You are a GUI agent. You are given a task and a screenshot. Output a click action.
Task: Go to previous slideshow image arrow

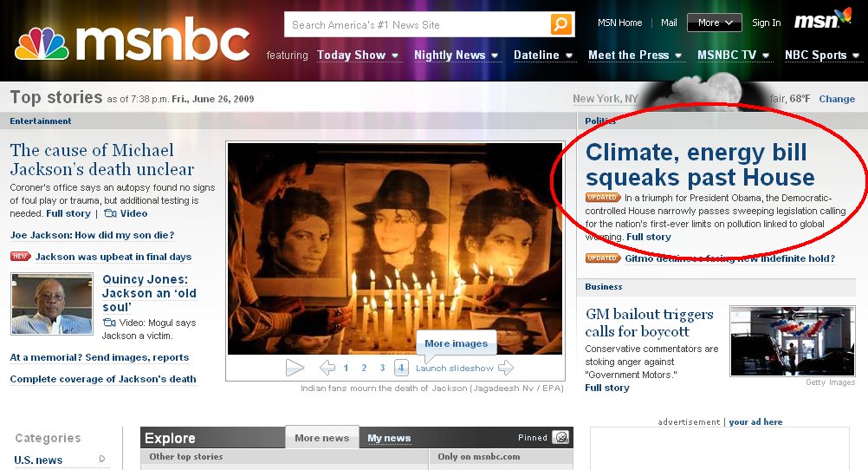coord(327,368)
